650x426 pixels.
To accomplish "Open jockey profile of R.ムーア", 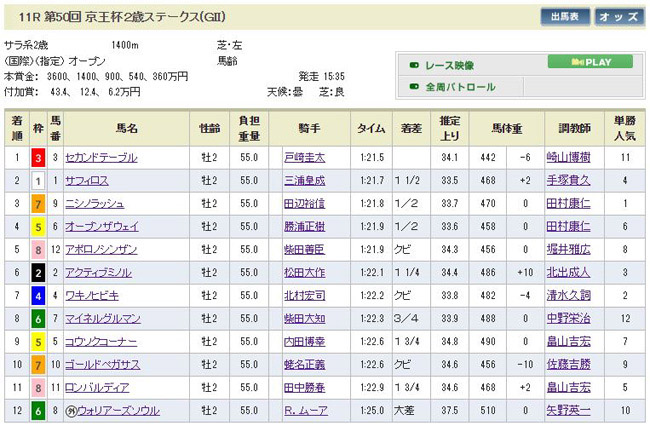I will 300,410.
